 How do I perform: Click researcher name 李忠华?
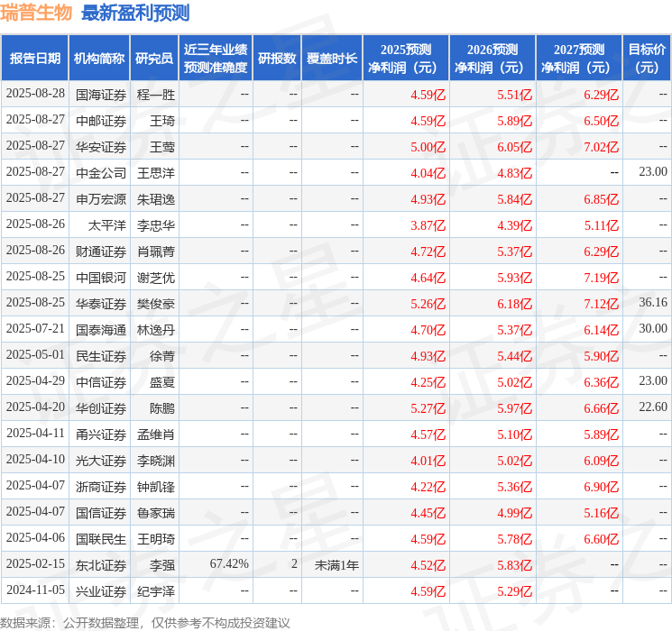tap(156, 225)
